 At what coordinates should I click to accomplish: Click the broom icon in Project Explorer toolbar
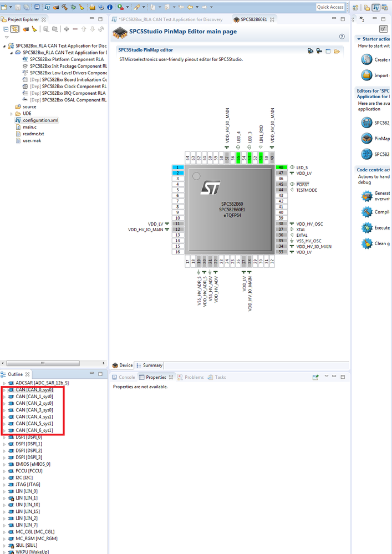34,29
